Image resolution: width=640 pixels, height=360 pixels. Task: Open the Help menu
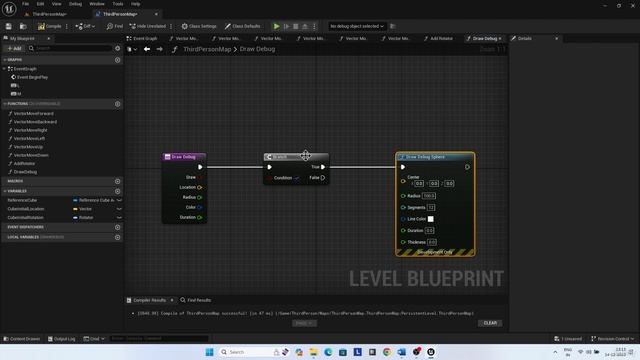tap(136, 4)
